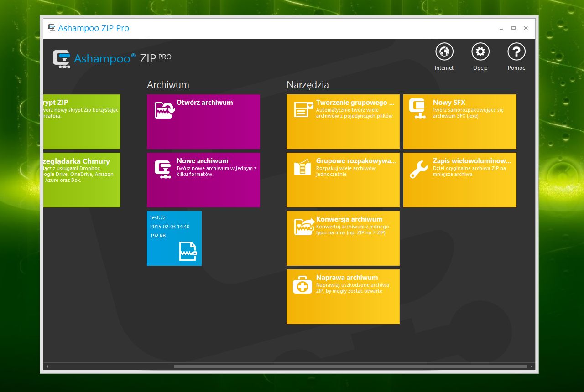Click the Pomoc label text

[516, 68]
